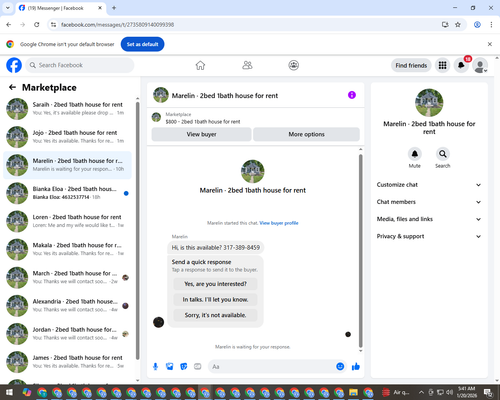The width and height of the screenshot is (500, 400).
Task: Expand the Chat members section
Action: pos(429,202)
